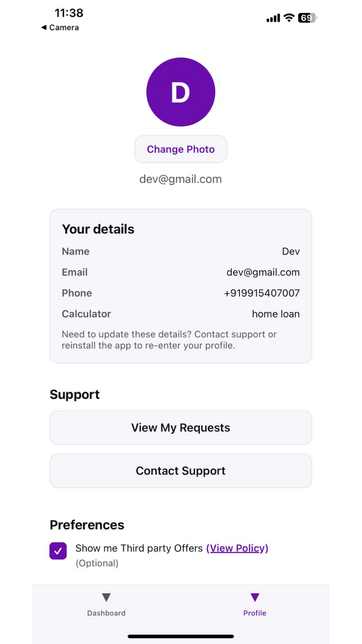The image size is (362, 644).
Task: Tap the battery indicator showing 69
Action: [x=307, y=17]
